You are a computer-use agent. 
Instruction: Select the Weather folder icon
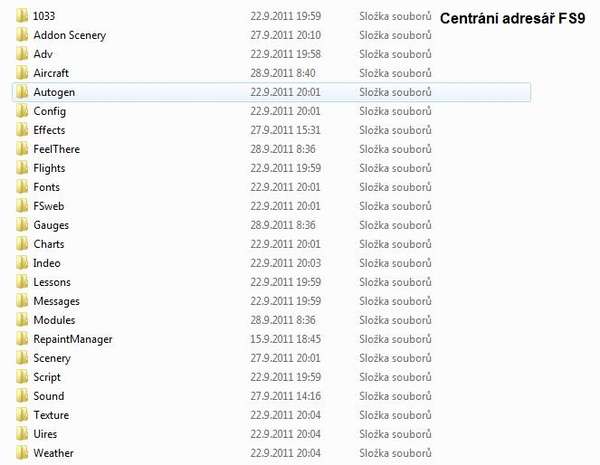coord(22,453)
